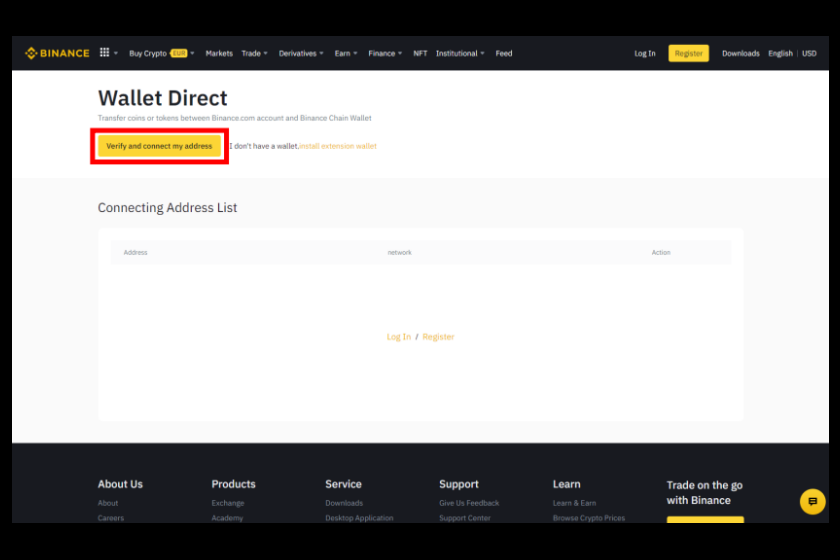Expand the Trade dropdown menu
Image resolution: width=840 pixels, height=560 pixels.
pos(254,53)
